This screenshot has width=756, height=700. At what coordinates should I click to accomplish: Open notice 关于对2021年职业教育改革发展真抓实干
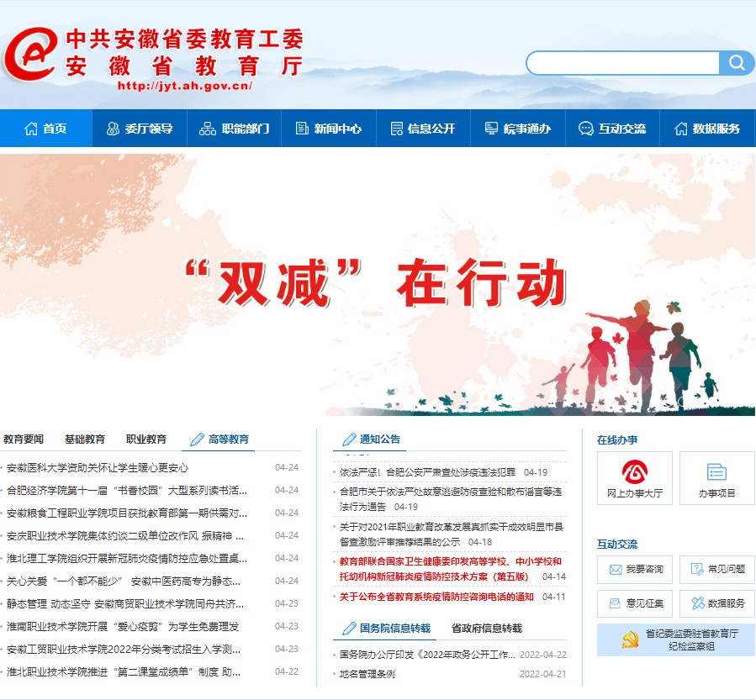[452, 534]
